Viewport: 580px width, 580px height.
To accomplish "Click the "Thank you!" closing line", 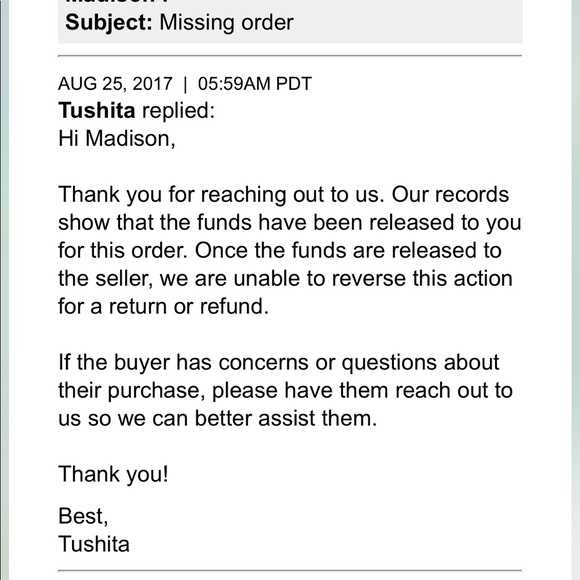I will coord(113,474).
